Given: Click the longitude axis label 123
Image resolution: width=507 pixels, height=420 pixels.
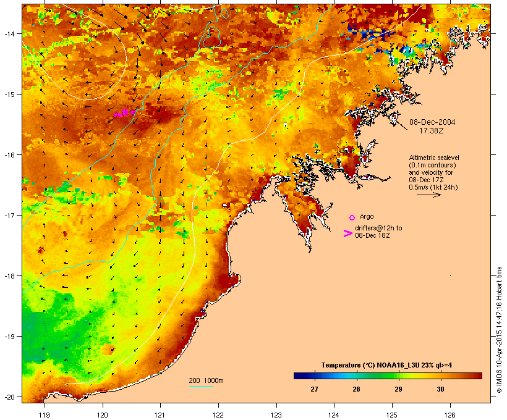Looking at the screenshot, I should coord(276,415).
